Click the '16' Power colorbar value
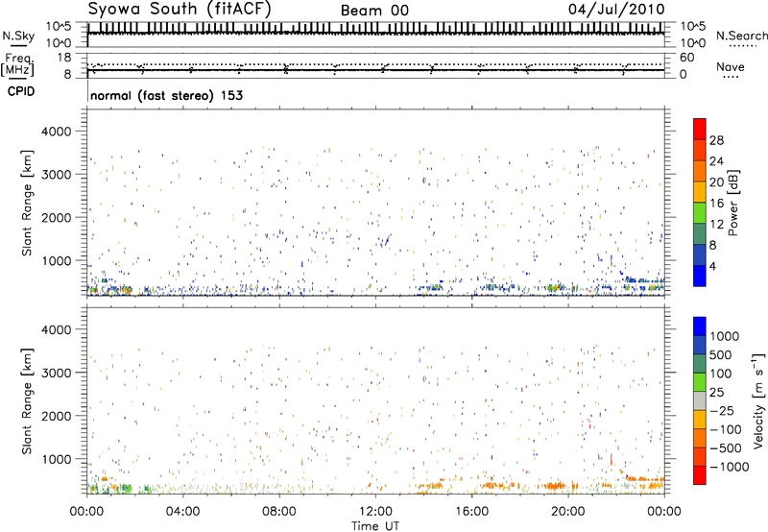The image size is (768, 532). pos(716,203)
